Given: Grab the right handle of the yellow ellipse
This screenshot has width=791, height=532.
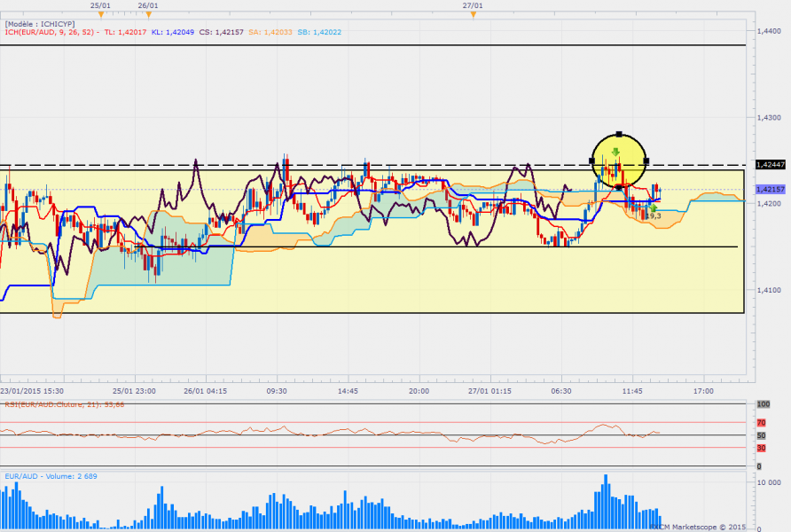Looking at the screenshot, I should (646, 160).
